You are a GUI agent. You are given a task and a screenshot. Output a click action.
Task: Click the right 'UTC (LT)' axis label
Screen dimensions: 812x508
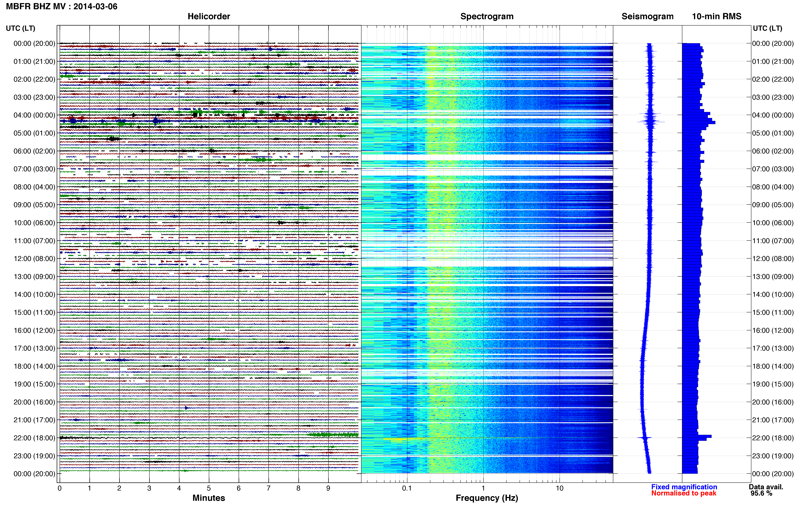[x=767, y=28]
